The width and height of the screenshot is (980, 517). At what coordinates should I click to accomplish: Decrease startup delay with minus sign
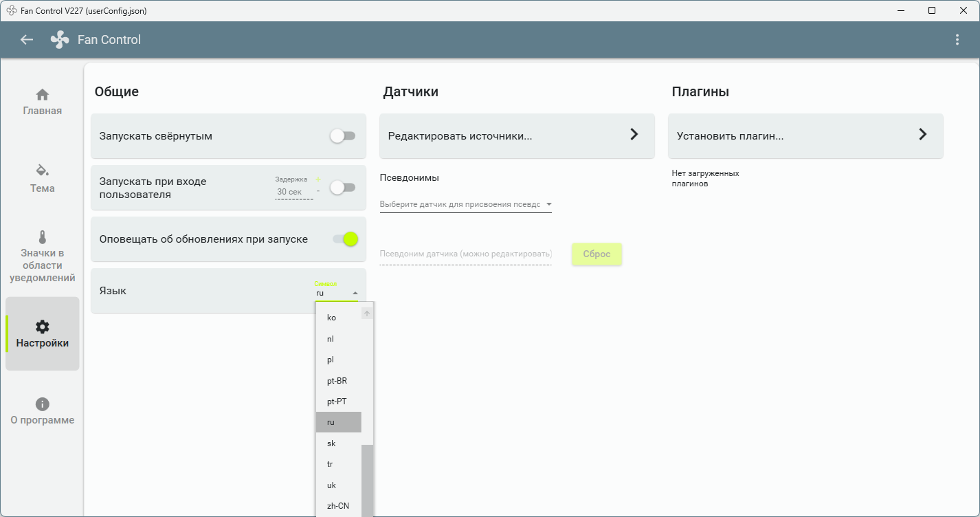pyautogui.click(x=318, y=191)
